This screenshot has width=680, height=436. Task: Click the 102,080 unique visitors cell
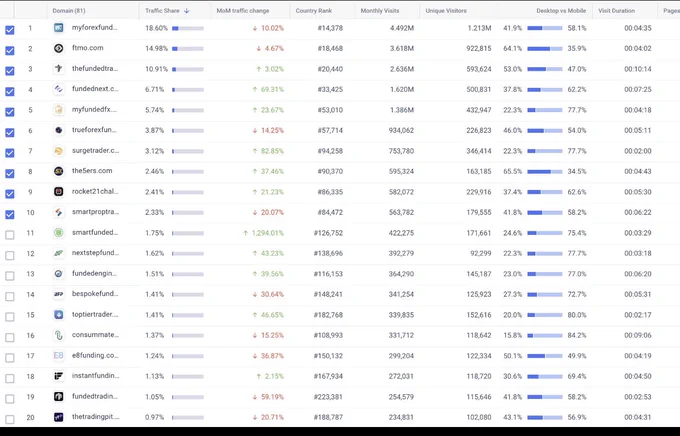pyautogui.click(x=479, y=417)
